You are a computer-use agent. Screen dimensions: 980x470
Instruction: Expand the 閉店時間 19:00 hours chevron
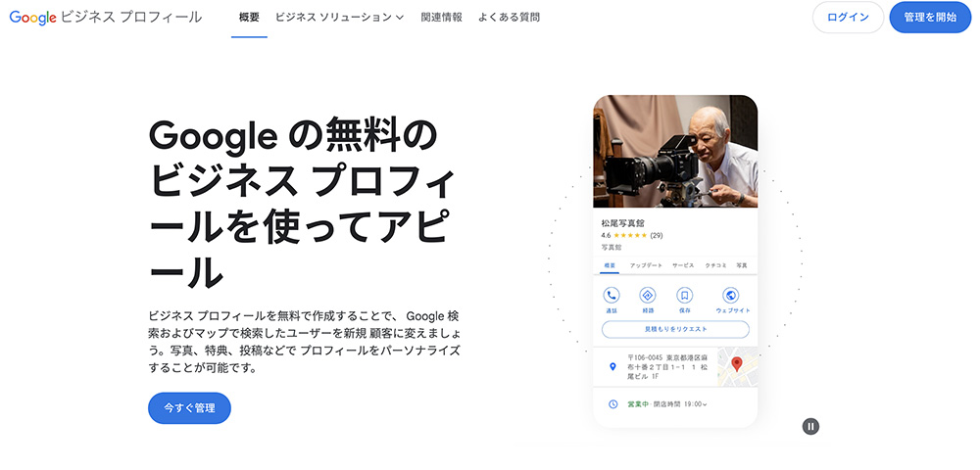[x=705, y=404]
